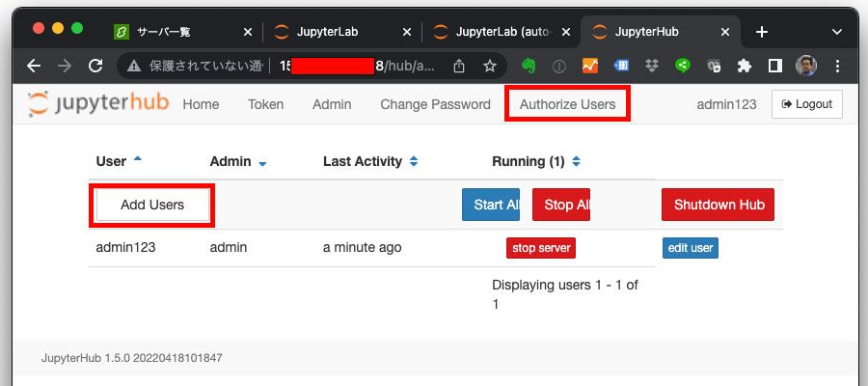Screen dimensions: 868x386
Task: Click the Start All button
Action: point(491,205)
